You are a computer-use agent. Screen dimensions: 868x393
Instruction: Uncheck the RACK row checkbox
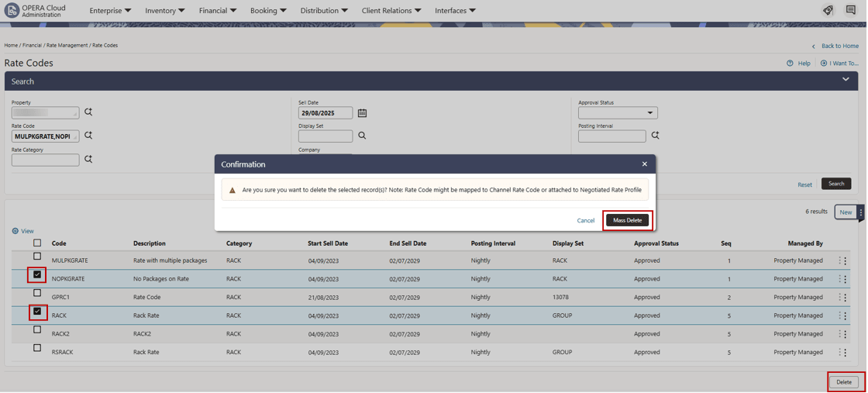point(37,312)
